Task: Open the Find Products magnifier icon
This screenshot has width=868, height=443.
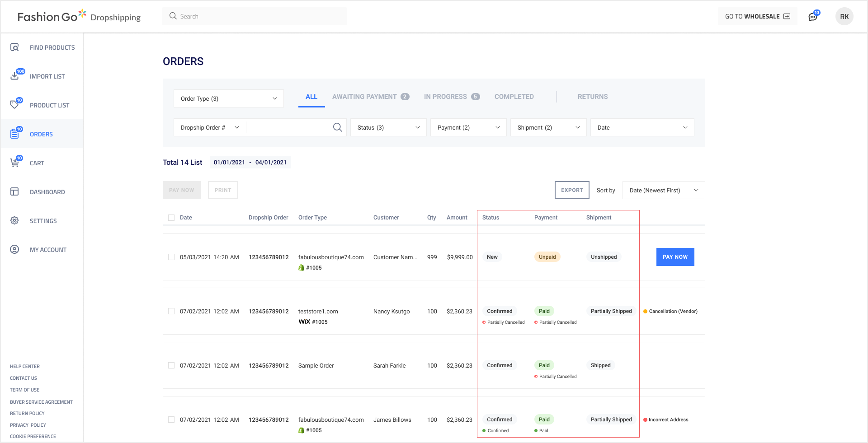Action: tap(14, 47)
